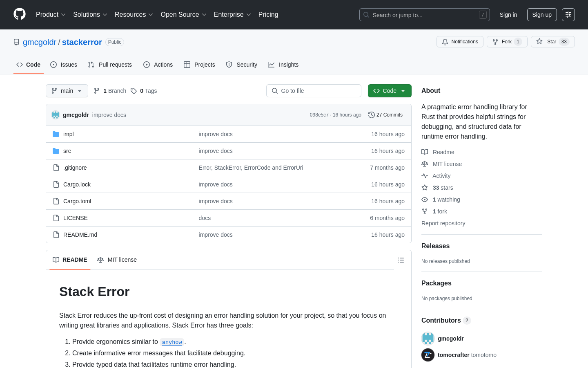Expand the Open Source menu
Screen dimensions: 588x368
184,15
